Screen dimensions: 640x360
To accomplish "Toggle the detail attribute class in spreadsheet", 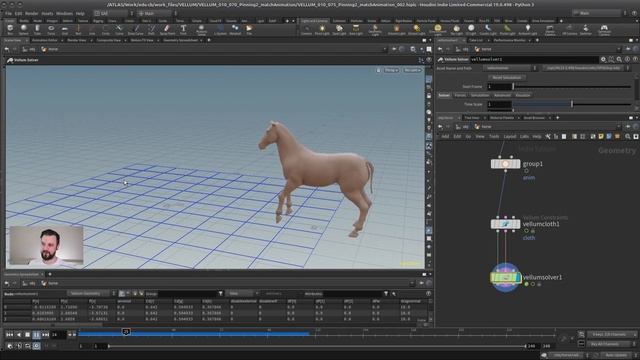I will click(142, 293).
